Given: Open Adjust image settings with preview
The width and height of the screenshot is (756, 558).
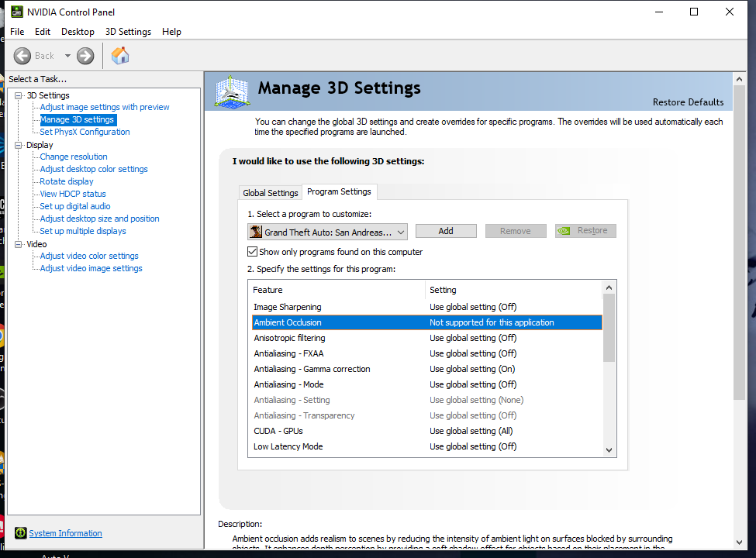Looking at the screenshot, I should (x=105, y=107).
